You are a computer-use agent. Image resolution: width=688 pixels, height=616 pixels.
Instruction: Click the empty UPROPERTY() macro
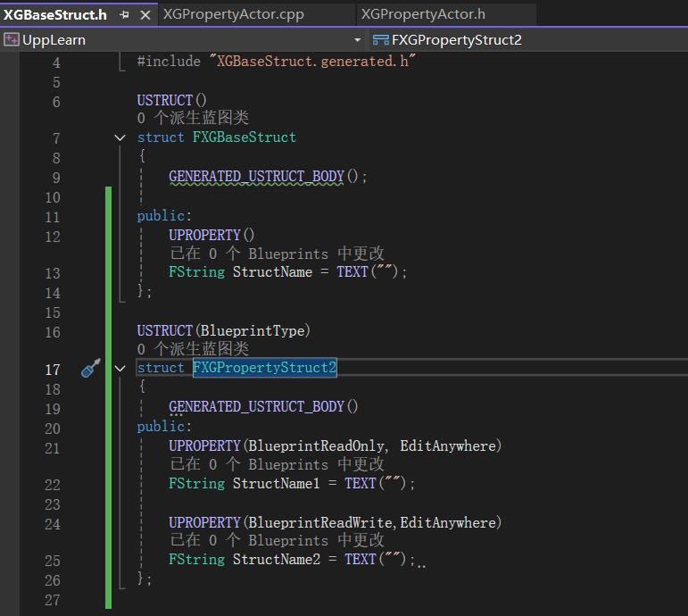pos(211,235)
